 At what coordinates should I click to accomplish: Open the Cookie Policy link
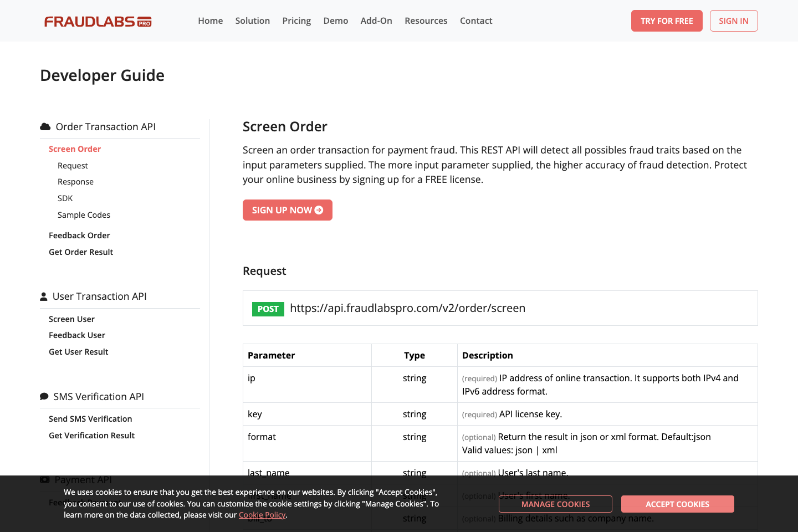click(x=262, y=515)
